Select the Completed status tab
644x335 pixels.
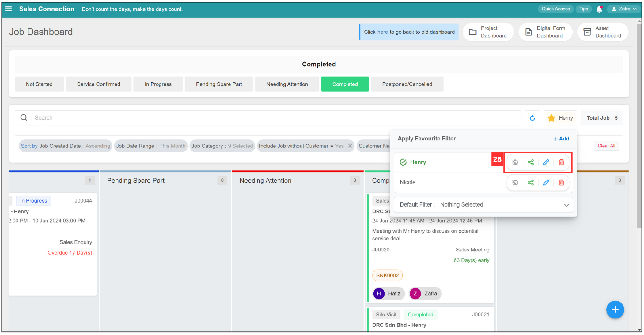click(x=345, y=84)
